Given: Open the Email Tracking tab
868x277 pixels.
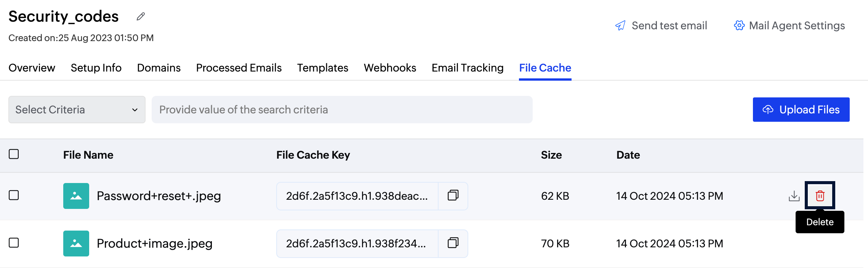Looking at the screenshot, I should tap(467, 68).
